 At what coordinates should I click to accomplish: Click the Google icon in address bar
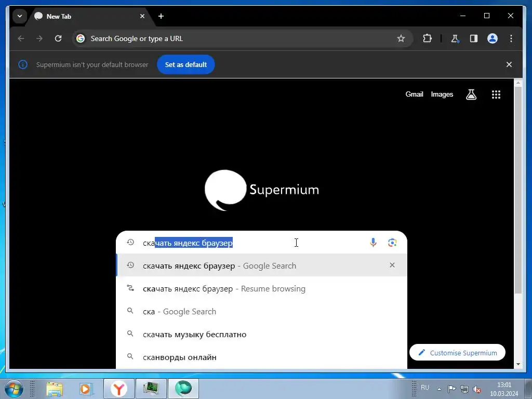pos(81,38)
